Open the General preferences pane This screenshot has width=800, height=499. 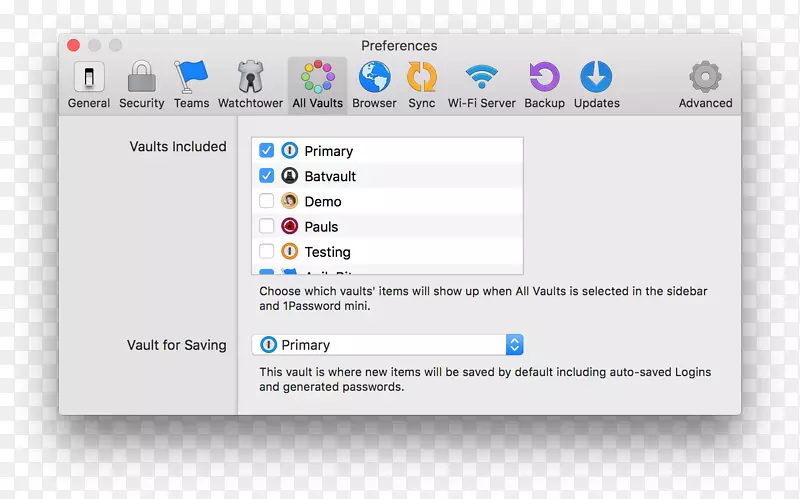pyautogui.click(x=89, y=85)
